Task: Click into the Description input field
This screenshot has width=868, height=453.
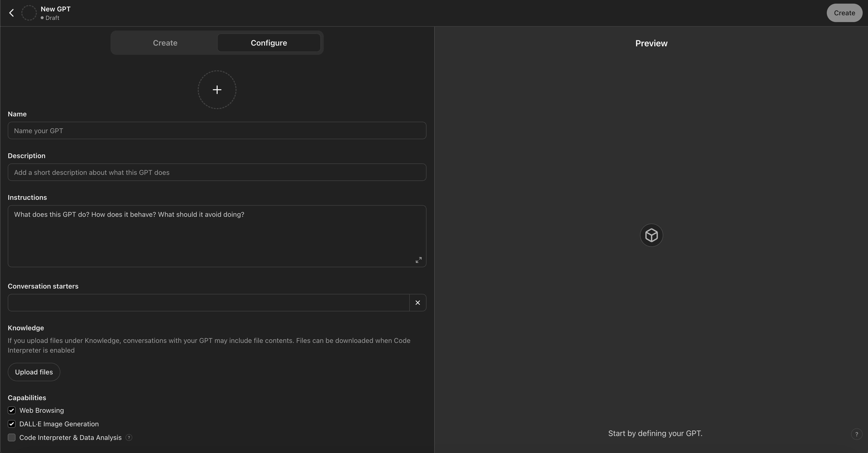Action: [x=217, y=172]
